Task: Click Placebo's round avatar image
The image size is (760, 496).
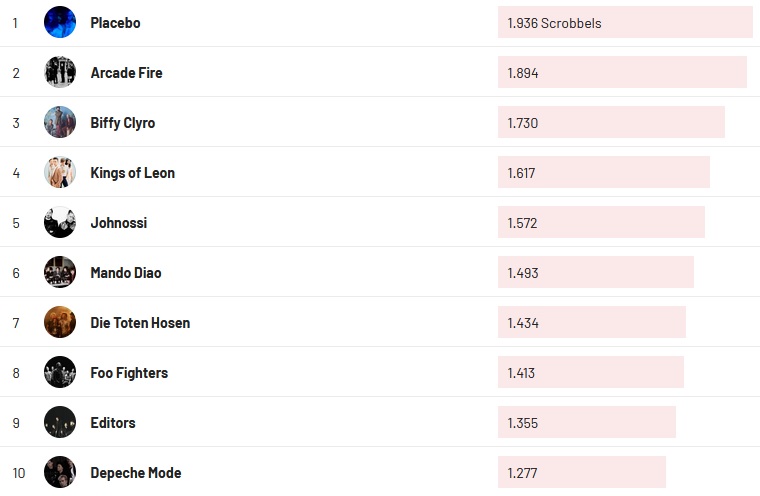Action: point(60,22)
